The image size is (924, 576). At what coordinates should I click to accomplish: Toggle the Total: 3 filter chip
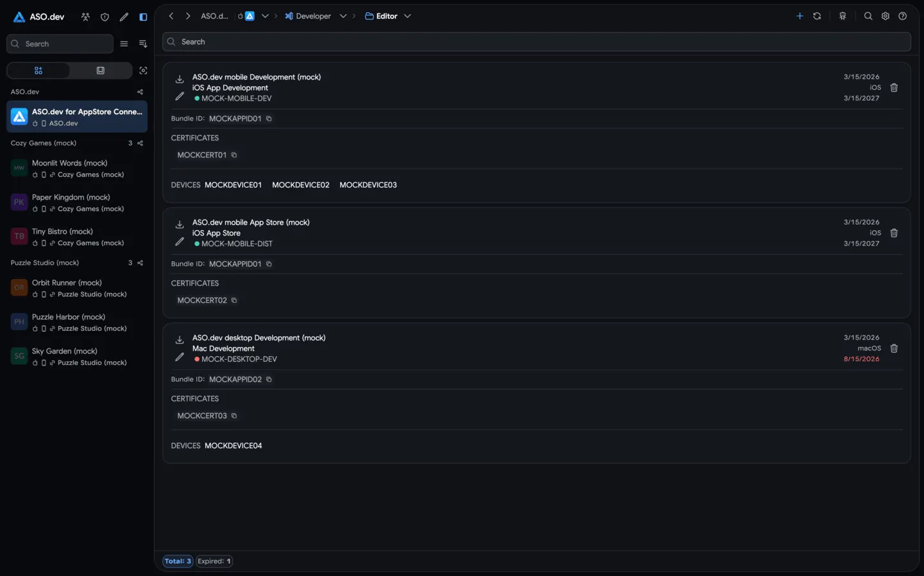click(x=178, y=561)
